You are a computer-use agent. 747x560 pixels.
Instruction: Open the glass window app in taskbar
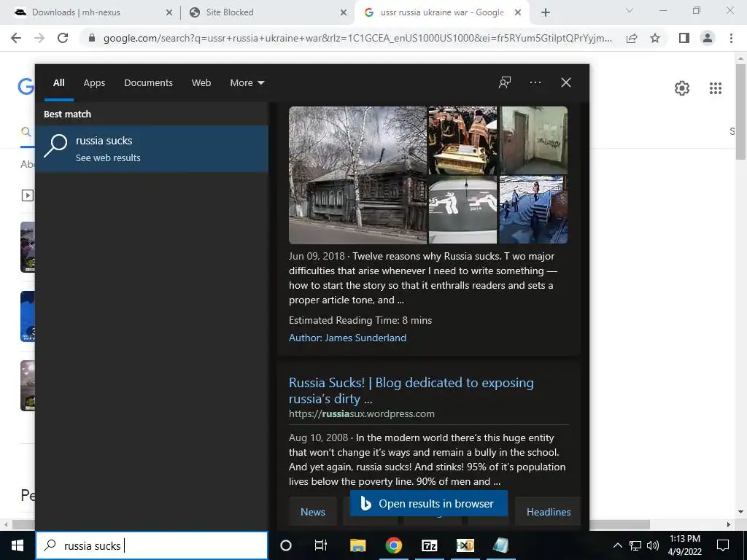tap(500, 545)
